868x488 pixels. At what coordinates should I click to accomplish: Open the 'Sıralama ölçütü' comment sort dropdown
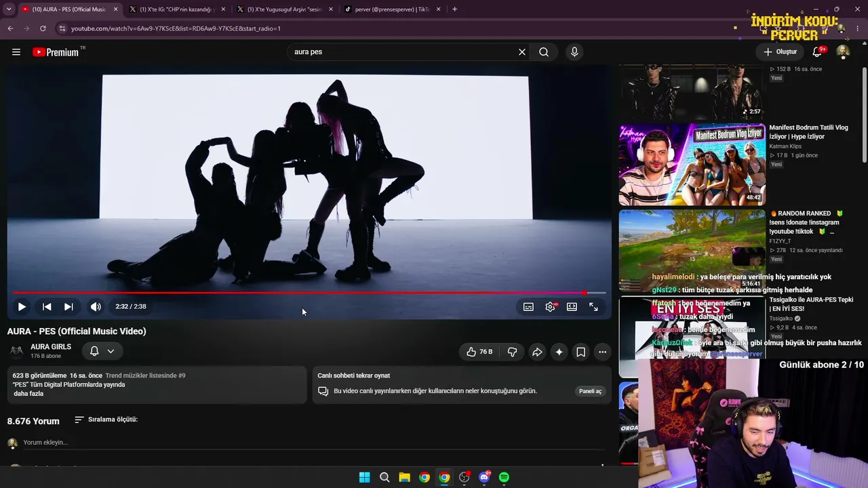[x=106, y=420]
